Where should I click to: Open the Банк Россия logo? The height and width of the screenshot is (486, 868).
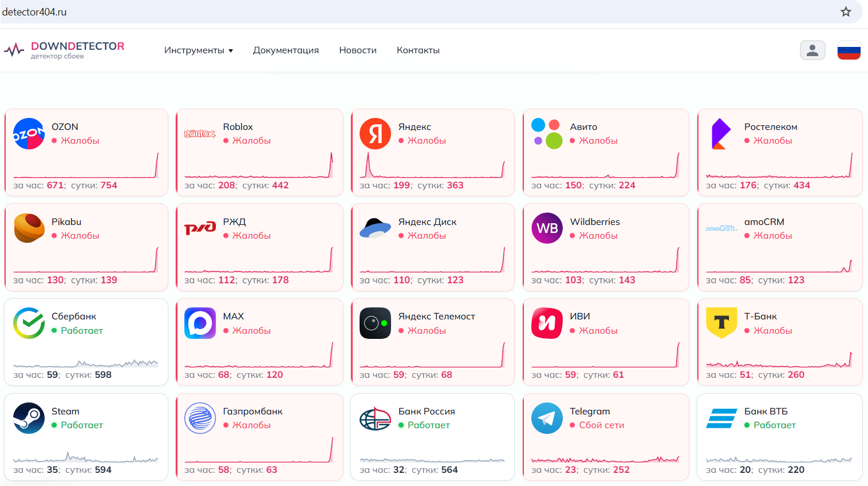click(x=375, y=418)
